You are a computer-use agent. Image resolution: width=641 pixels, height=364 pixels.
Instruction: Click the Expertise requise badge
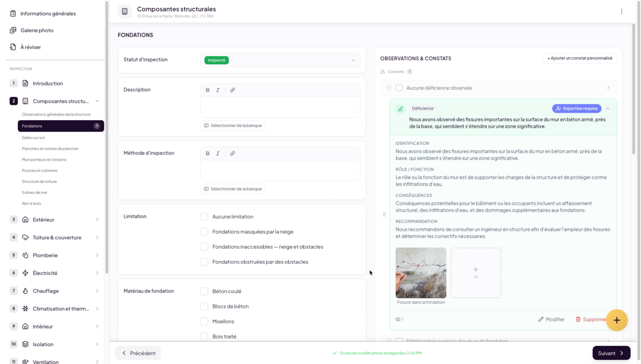(x=576, y=109)
